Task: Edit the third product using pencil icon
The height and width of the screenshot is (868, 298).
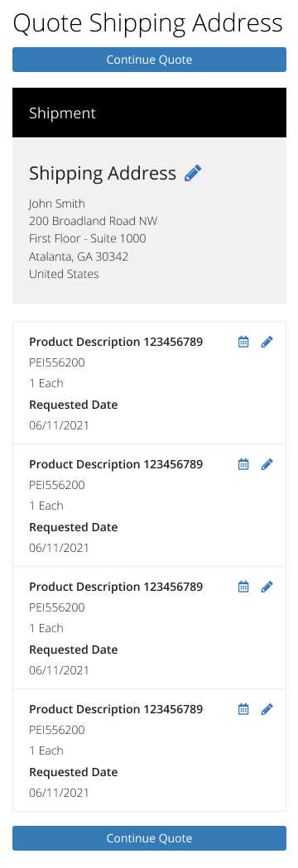Action: click(267, 587)
